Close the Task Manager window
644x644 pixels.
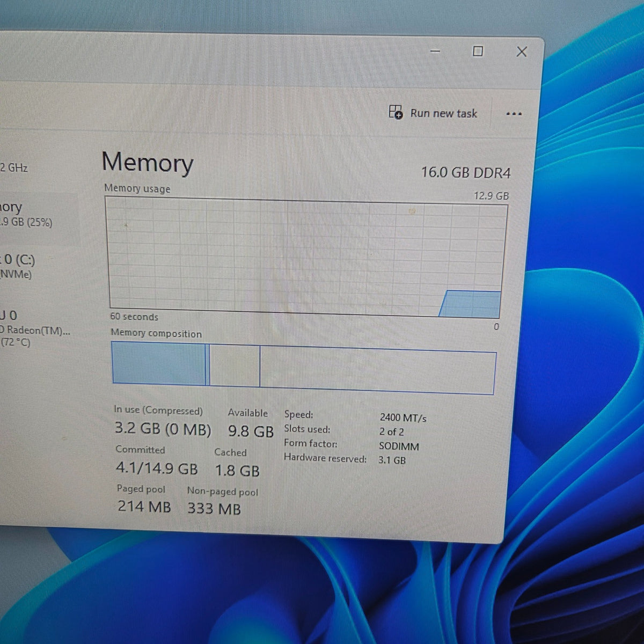click(522, 52)
